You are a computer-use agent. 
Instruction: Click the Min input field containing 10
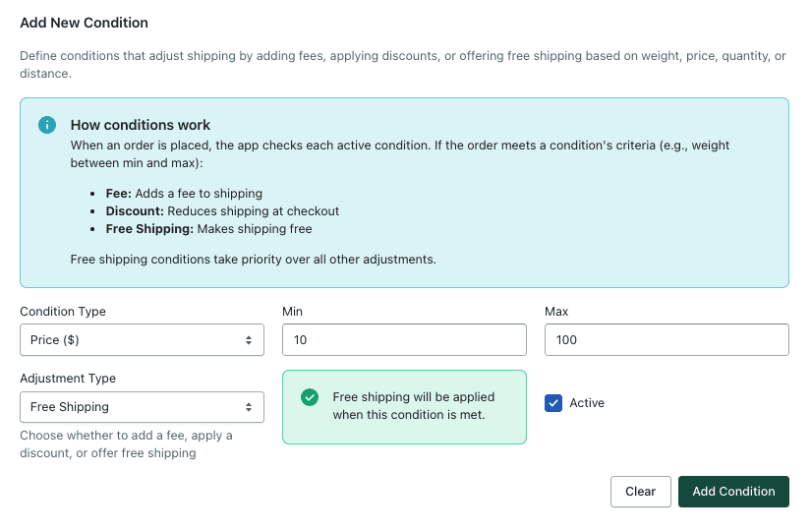click(x=404, y=340)
